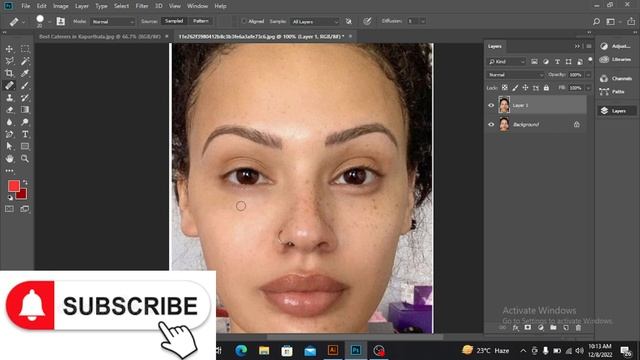Open the Window menu

coord(197,6)
